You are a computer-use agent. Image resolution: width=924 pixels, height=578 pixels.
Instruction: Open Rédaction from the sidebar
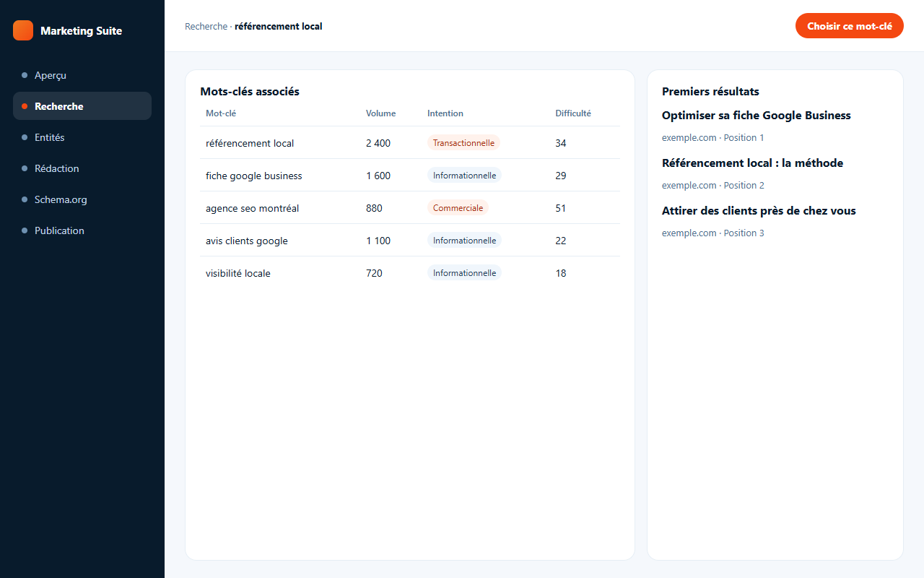82,168
